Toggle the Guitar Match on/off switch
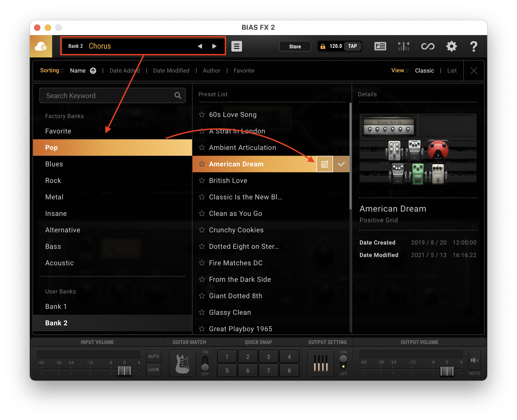517x420 pixels. coord(205,363)
